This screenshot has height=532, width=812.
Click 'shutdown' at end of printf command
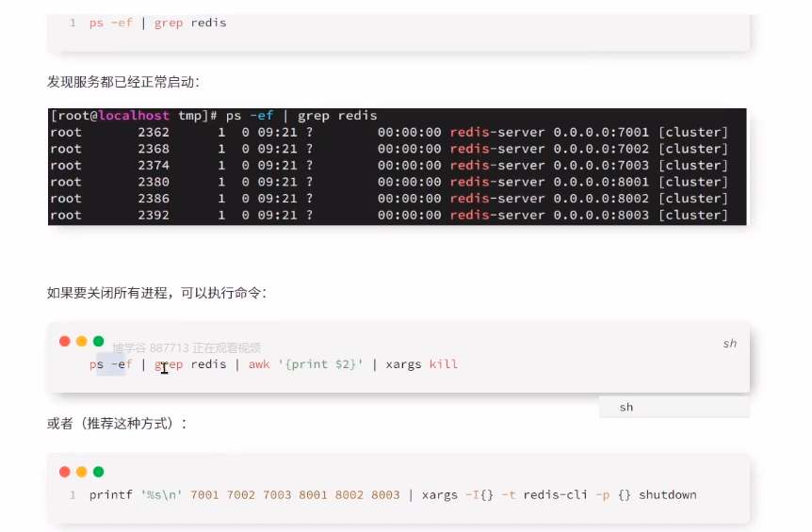coord(668,494)
